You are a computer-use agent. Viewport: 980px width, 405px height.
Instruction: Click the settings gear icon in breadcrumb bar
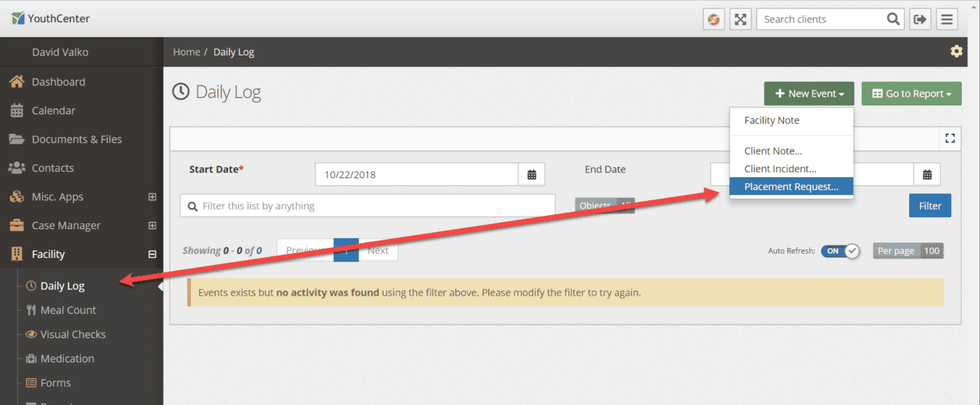coord(955,51)
